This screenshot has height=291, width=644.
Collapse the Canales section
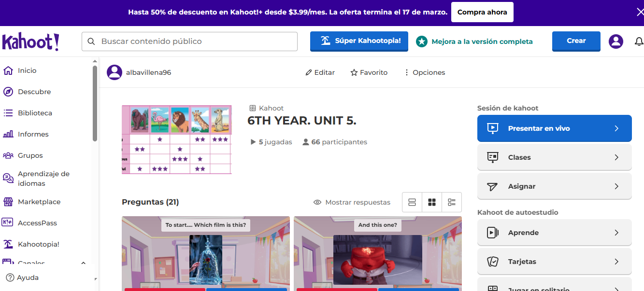pos(83,263)
